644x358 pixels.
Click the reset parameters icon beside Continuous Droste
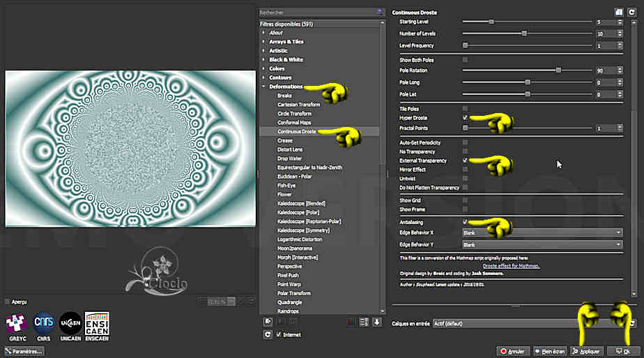pos(631,13)
